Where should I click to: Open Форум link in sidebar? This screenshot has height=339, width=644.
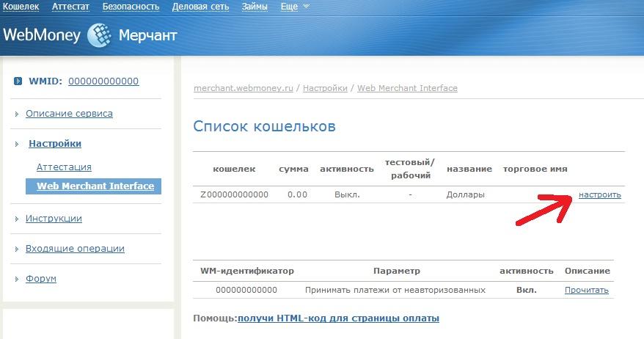point(41,279)
